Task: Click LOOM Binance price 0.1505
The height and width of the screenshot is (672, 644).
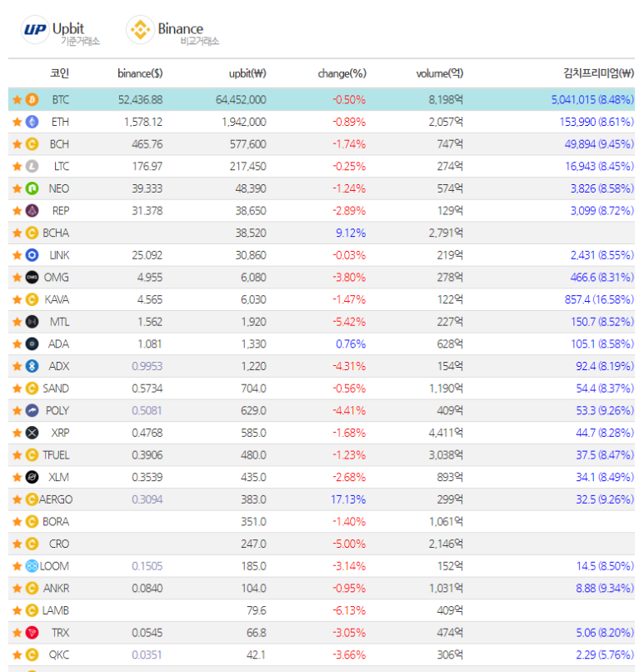Action: pos(147,566)
